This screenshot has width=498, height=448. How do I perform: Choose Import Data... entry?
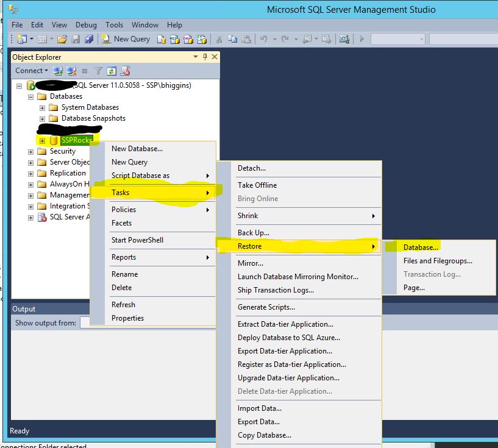(260, 408)
